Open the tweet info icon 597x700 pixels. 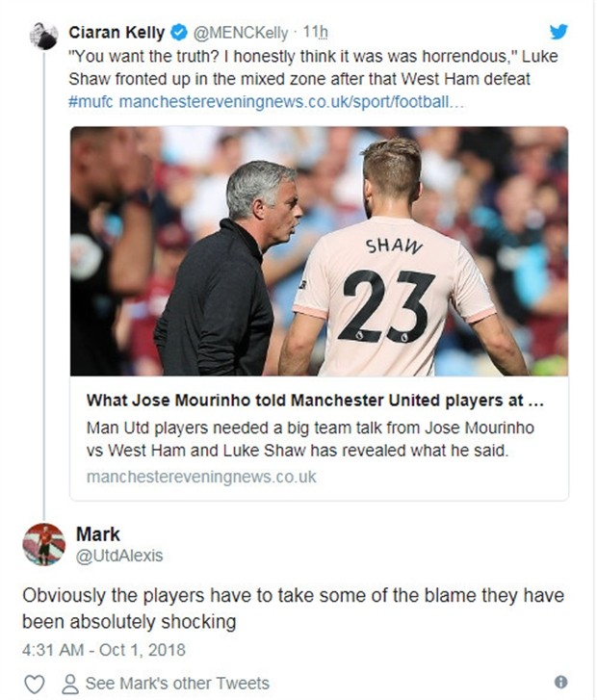click(x=560, y=682)
